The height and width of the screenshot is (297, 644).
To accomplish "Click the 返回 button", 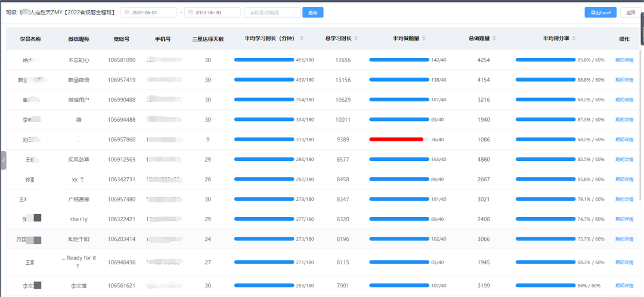I will click(x=630, y=13).
